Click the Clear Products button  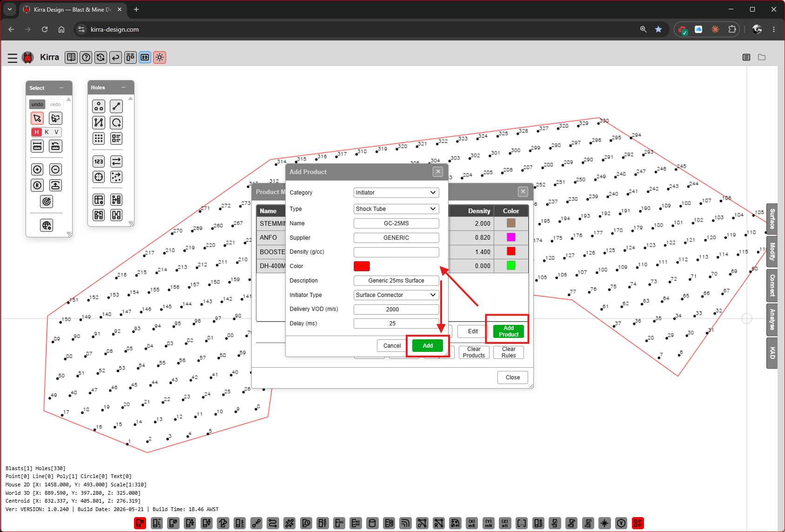coord(474,352)
